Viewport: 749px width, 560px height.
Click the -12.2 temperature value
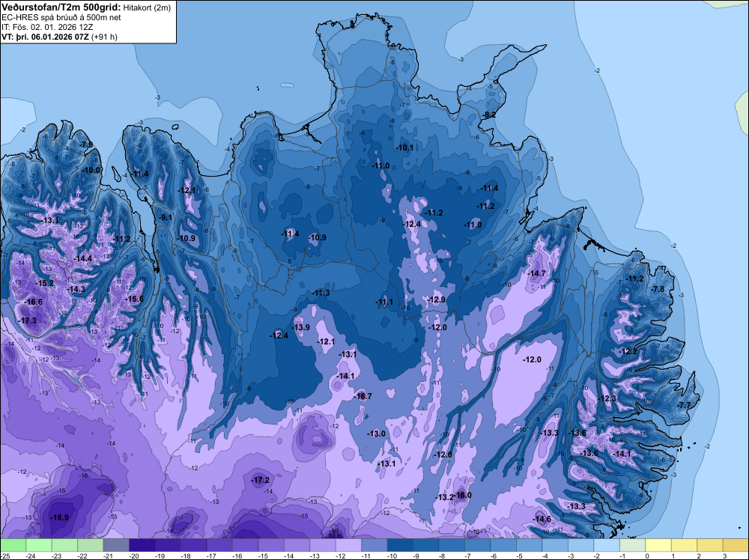[628, 351]
